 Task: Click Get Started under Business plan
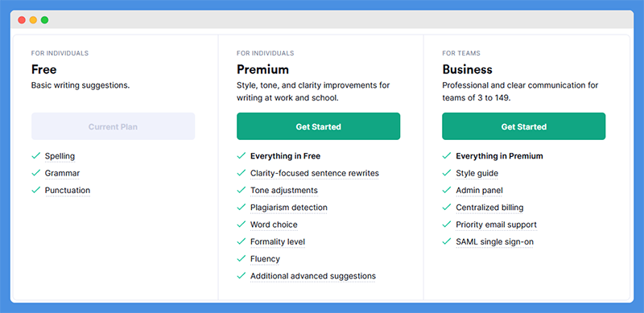click(524, 126)
